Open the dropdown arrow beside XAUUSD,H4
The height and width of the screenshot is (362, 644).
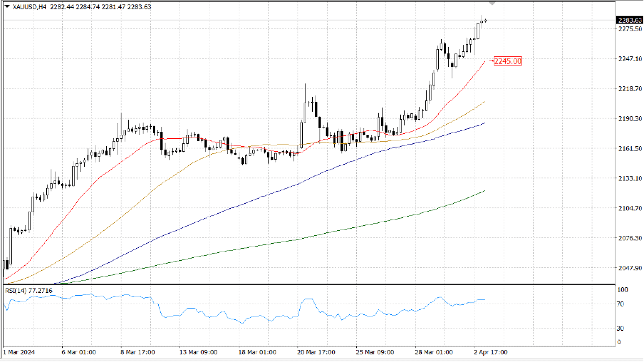point(7,6)
